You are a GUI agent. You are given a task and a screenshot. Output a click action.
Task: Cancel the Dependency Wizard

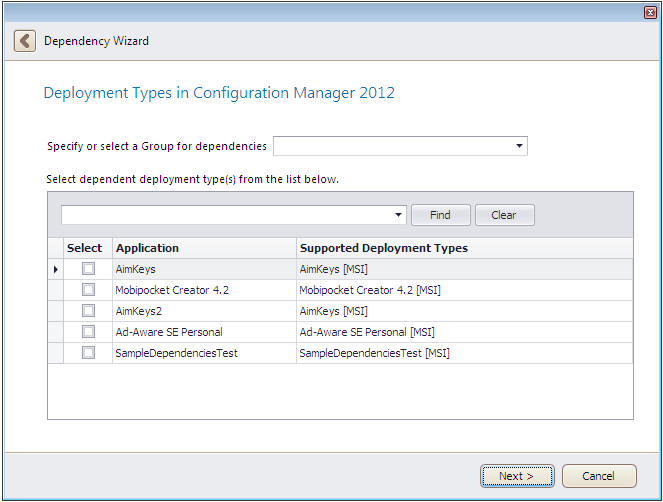click(599, 476)
